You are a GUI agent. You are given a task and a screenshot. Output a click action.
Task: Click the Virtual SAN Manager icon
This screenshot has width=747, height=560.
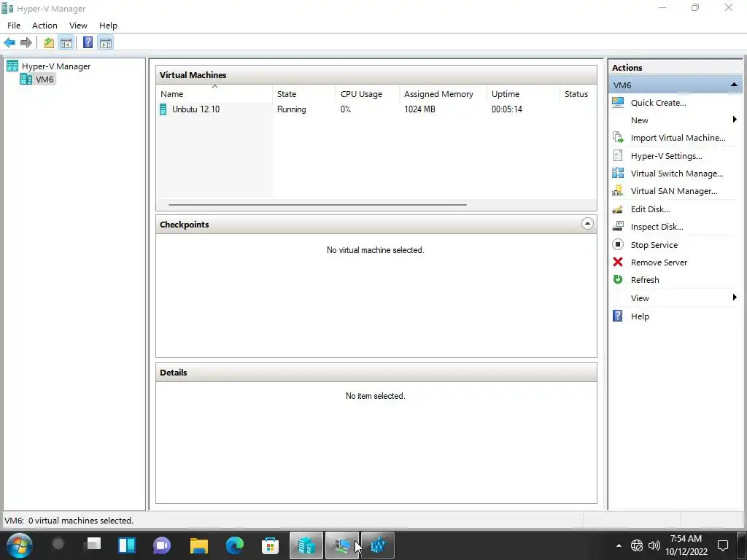coord(618,191)
